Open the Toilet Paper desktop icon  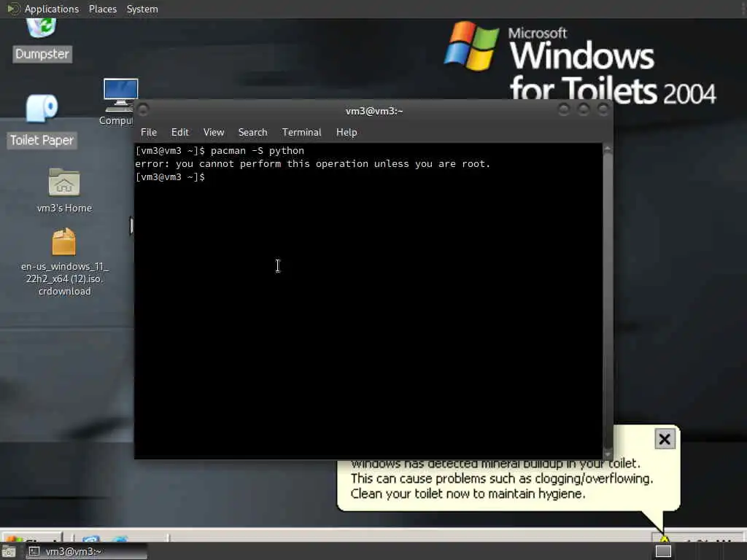42,109
